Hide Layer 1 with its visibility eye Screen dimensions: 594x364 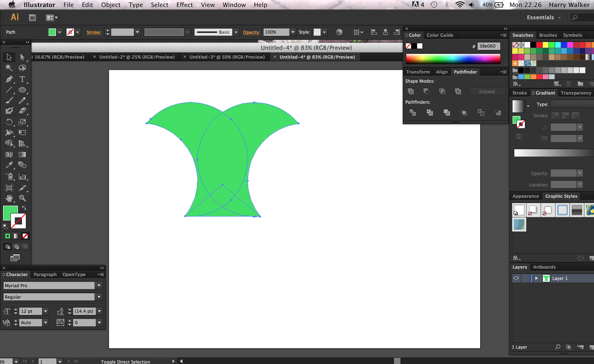point(516,278)
